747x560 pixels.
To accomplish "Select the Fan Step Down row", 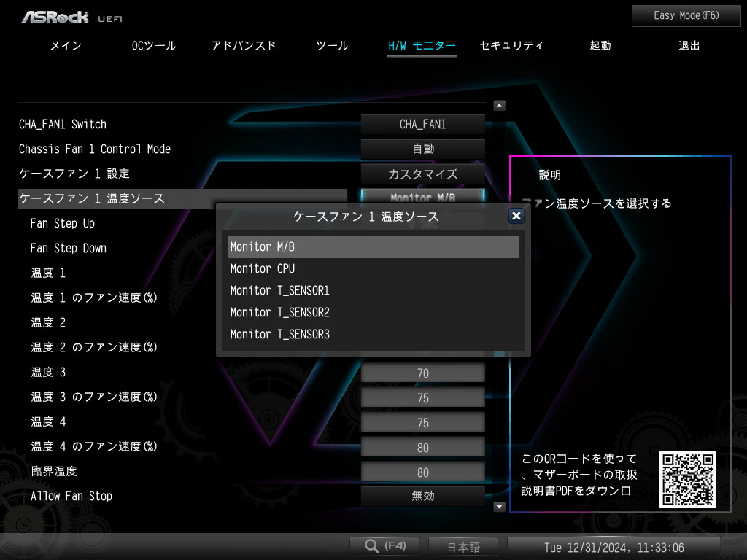I will (x=68, y=248).
